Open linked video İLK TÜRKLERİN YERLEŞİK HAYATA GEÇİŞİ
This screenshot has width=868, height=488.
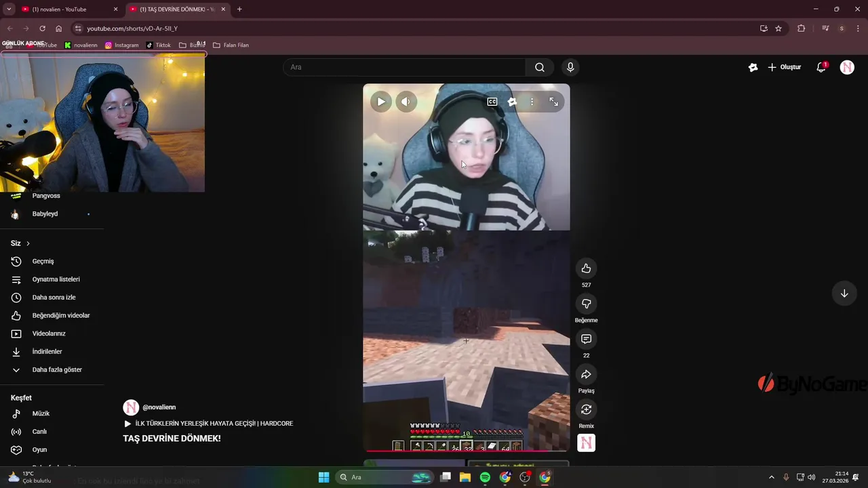click(208, 424)
